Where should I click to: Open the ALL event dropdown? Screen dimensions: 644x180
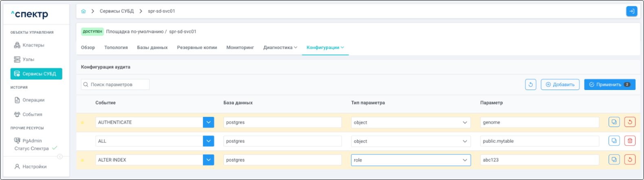(208, 141)
